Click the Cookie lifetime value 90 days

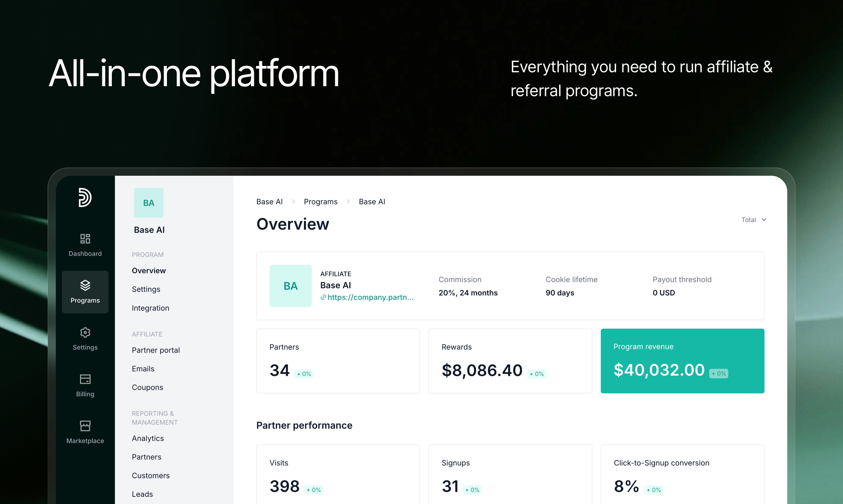click(x=560, y=293)
